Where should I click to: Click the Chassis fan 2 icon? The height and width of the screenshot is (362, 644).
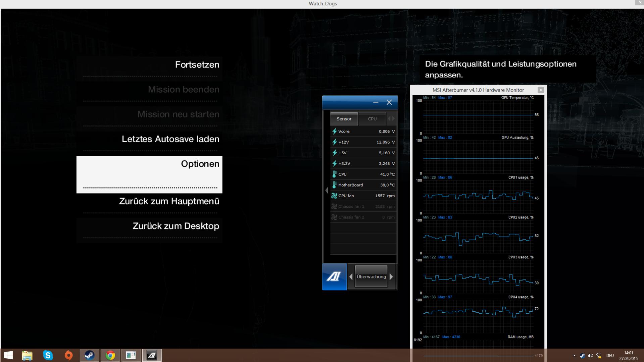pyautogui.click(x=334, y=217)
